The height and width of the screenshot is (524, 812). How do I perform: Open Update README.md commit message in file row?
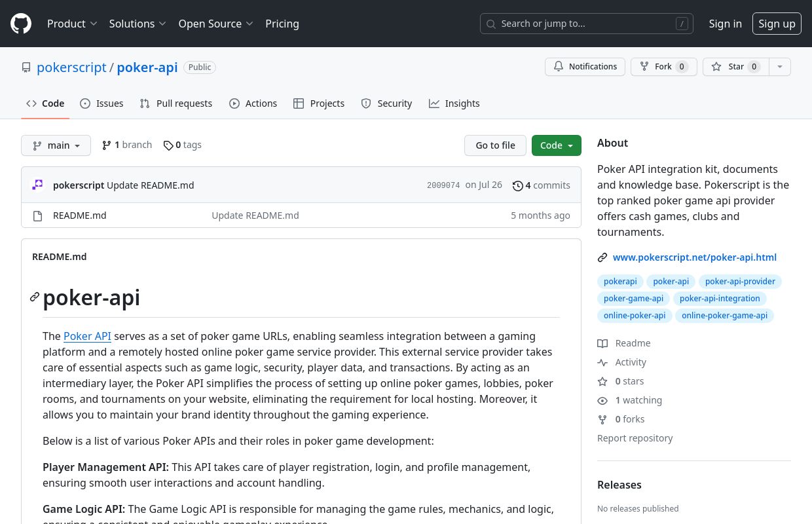tap(255, 215)
